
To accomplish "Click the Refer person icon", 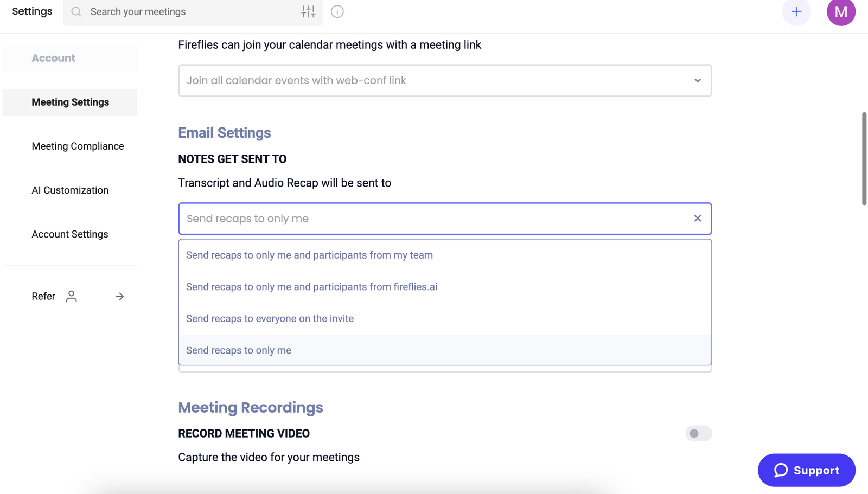I will point(72,296).
